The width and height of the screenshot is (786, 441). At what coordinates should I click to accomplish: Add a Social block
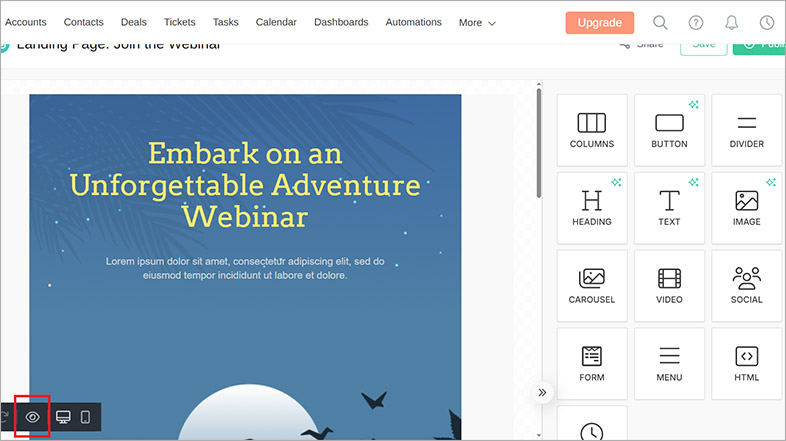pos(746,286)
